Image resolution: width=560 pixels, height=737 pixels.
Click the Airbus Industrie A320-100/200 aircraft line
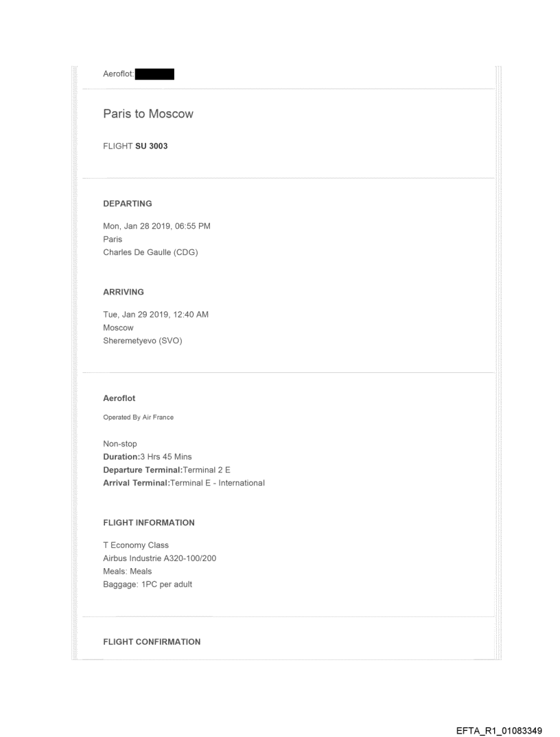click(160, 558)
